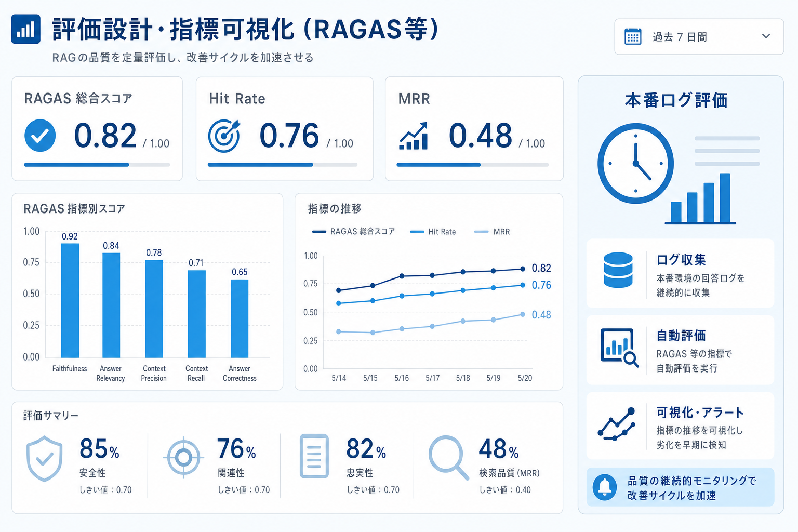Select the 0.48 MRR card value
798x532 pixels.
coord(481,136)
